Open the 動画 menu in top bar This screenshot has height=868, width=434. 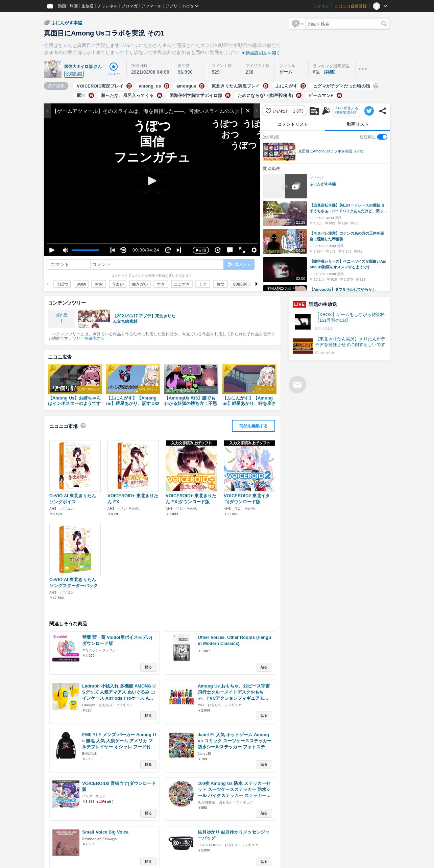62,6
